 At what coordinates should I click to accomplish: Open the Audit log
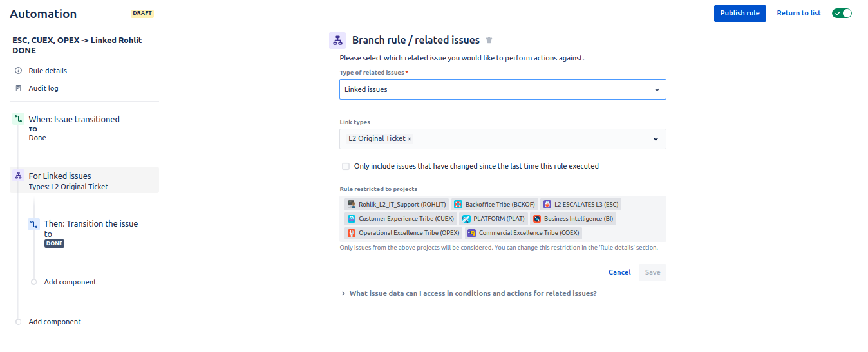pos(43,88)
